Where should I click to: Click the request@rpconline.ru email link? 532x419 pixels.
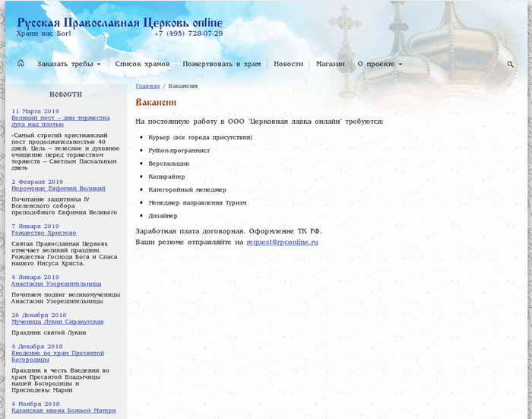[282, 242]
